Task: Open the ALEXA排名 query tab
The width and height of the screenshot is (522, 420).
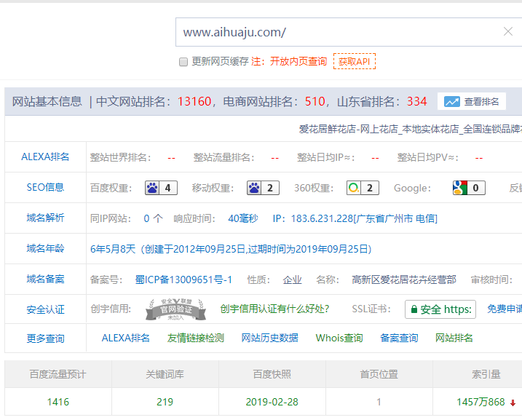Action: 125,338
